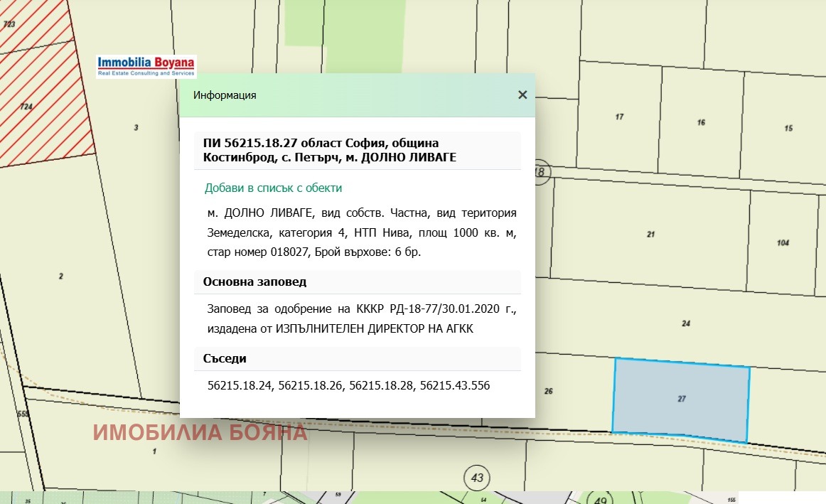Screen dimensions: 826x504
Task: Select parcel 104 on the map
Action: point(783,243)
